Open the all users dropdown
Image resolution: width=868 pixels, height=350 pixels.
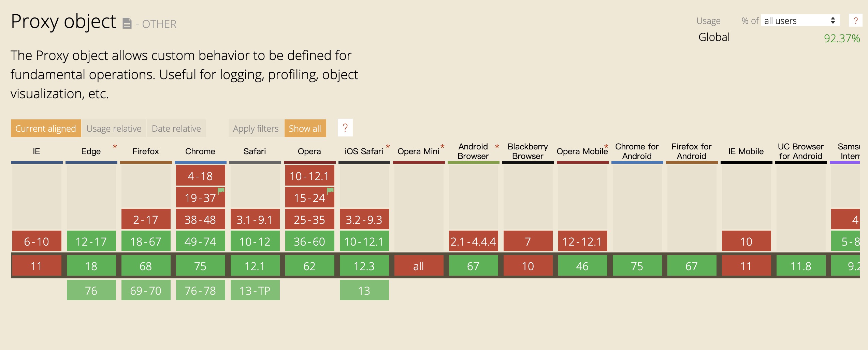point(799,21)
